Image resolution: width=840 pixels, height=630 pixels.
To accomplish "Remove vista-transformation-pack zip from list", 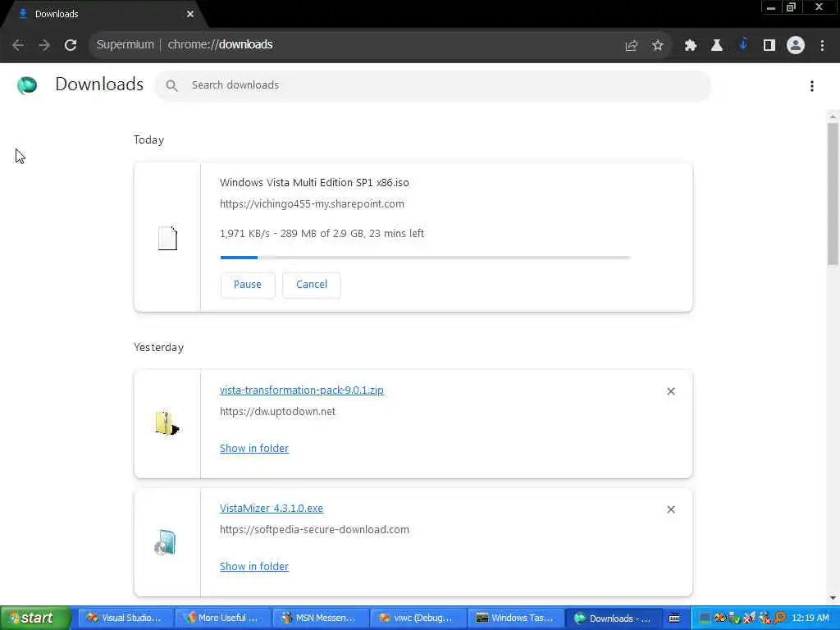I will (x=671, y=391).
